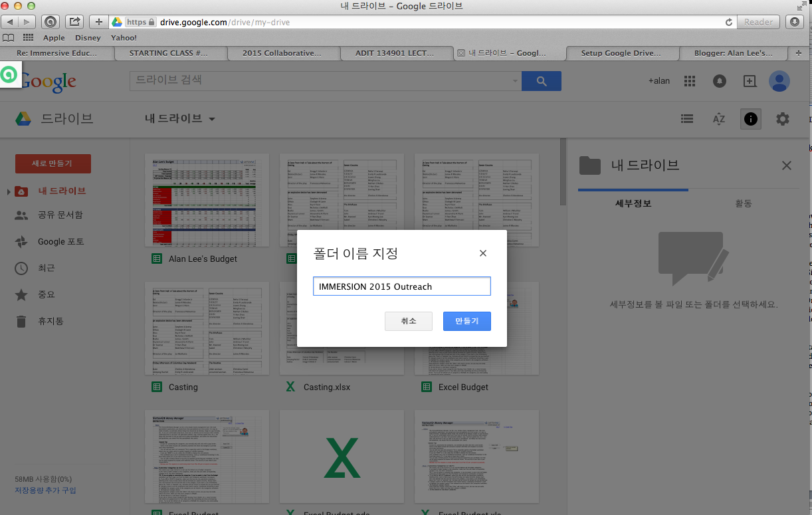
Task: Open the Top Sites grid icon
Action: point(28,38)
